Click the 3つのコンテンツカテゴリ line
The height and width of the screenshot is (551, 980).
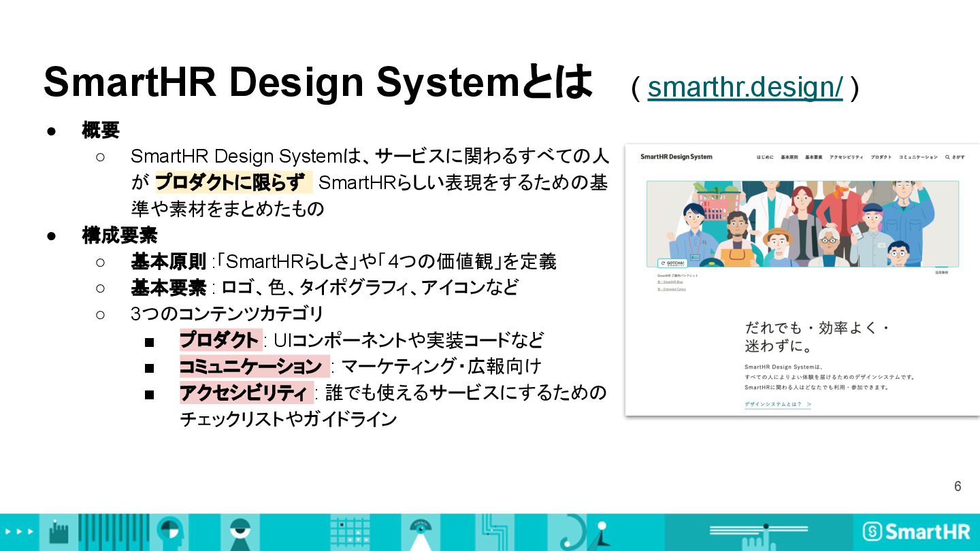[x=227, y=314]
